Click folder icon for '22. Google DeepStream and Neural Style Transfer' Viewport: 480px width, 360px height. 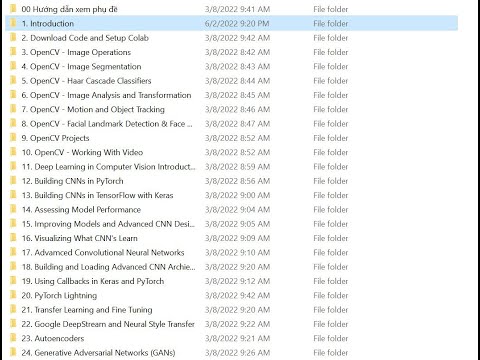[13, 324]
